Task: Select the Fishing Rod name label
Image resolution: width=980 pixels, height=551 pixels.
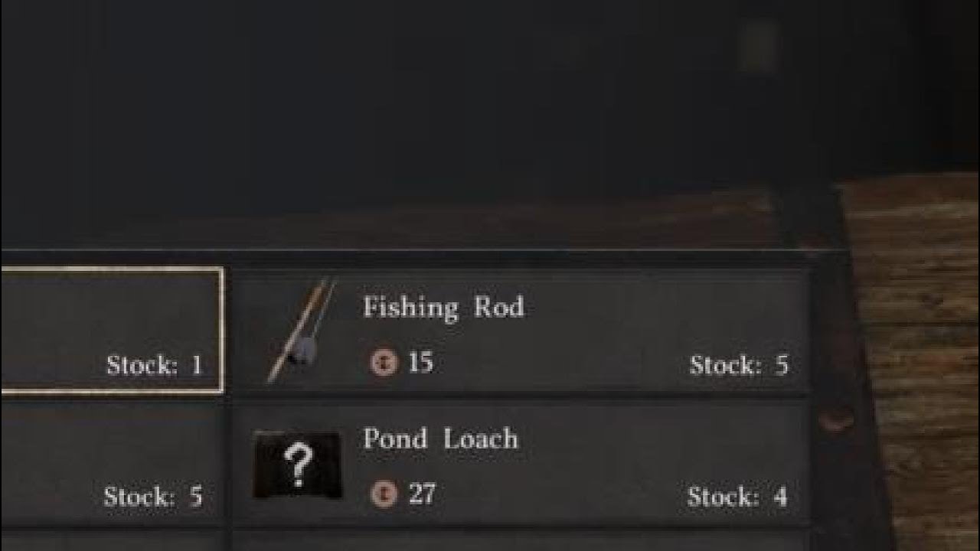Action: [x=444, y=308]
